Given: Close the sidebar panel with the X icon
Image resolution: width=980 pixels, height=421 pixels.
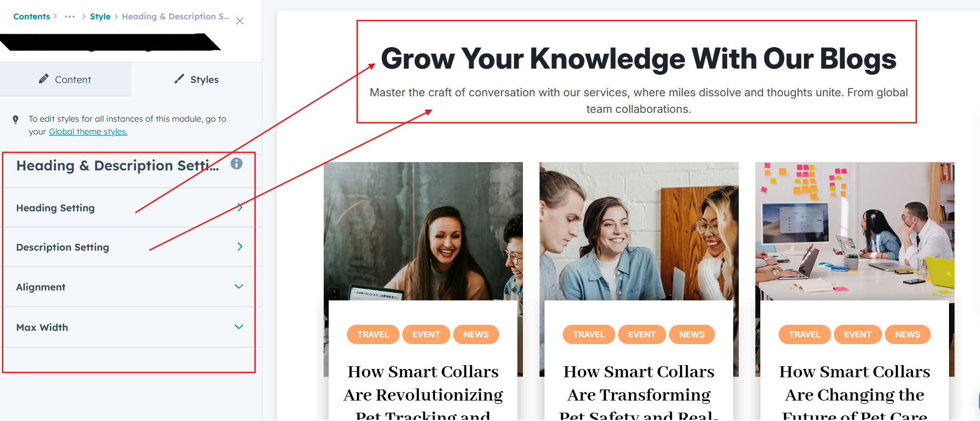Looking at the screenshot, I should coord(240,21).
